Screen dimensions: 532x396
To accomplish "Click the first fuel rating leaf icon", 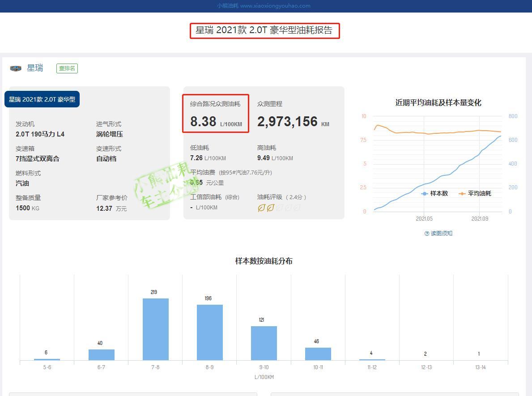I will pos(261,208).
